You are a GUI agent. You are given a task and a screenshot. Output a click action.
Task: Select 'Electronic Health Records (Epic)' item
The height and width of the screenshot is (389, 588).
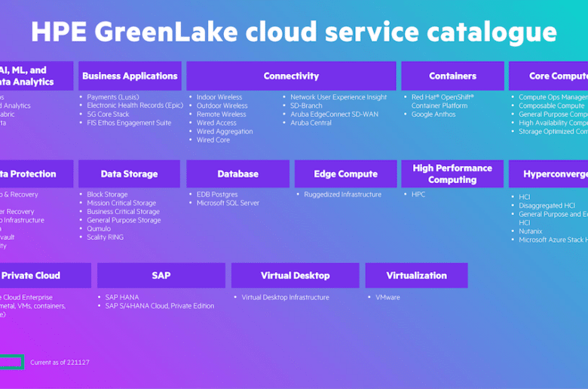[x=135, y=106]
